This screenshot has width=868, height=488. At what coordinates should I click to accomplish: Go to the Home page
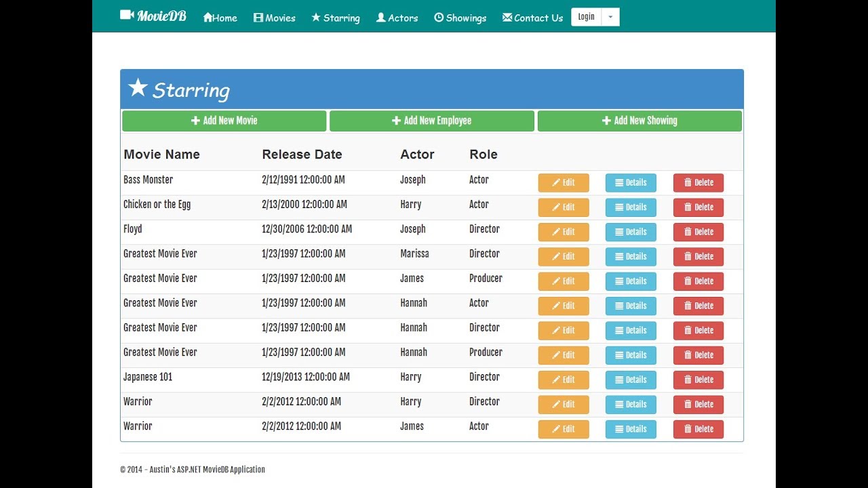tap(220, 18)
